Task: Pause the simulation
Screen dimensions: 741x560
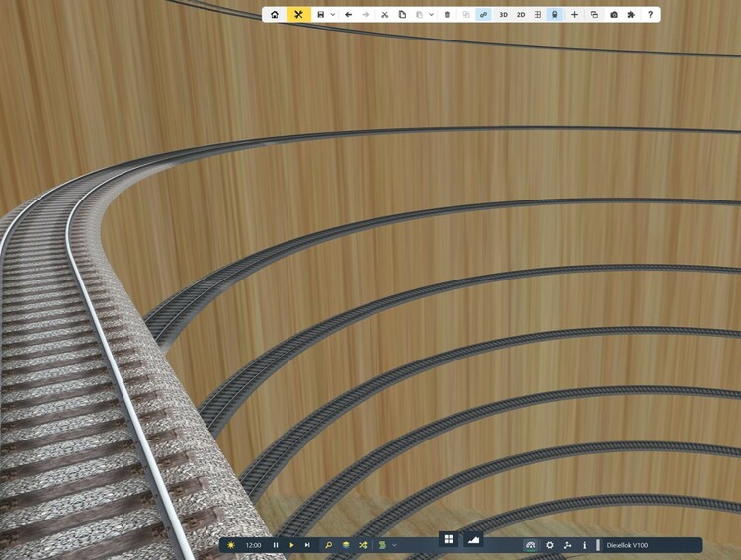Action: (276, 545)
